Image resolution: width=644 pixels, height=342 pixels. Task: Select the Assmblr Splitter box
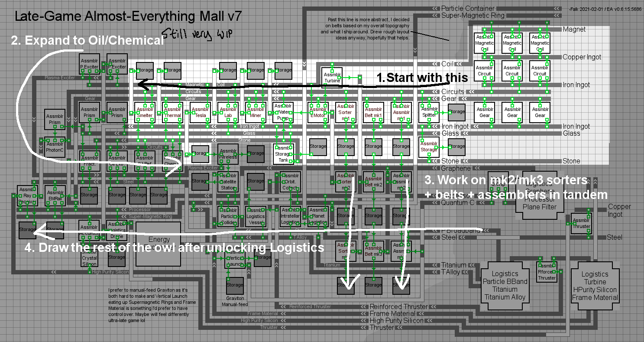tap(429, 112)
